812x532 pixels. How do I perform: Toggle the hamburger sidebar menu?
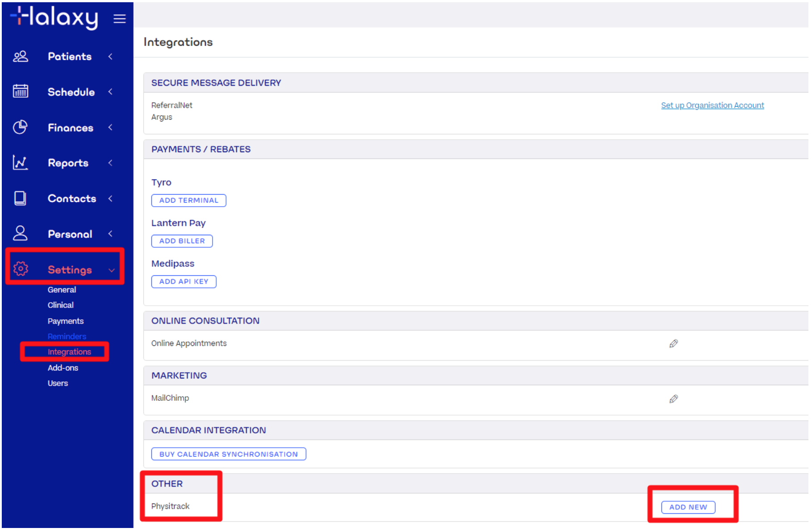click(x=119, y=19)
